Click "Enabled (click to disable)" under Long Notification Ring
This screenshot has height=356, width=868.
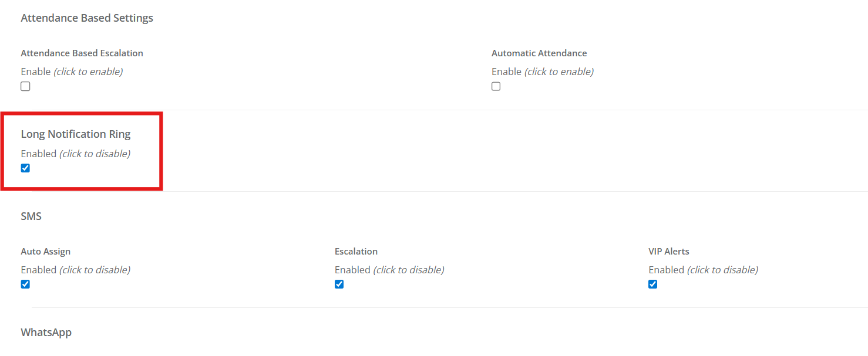(x=76, y=154)
